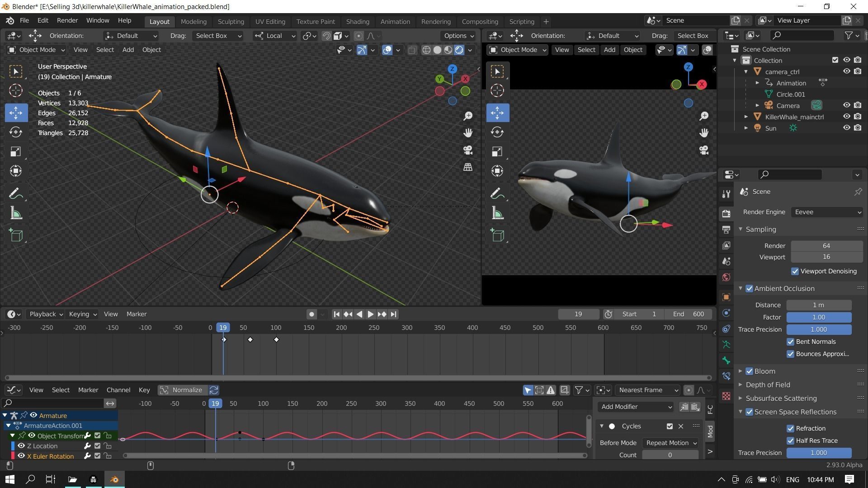Open the Render properties tab
Image resolution: width=868 pixels, height=488 pixels.
tap(726, 214)
